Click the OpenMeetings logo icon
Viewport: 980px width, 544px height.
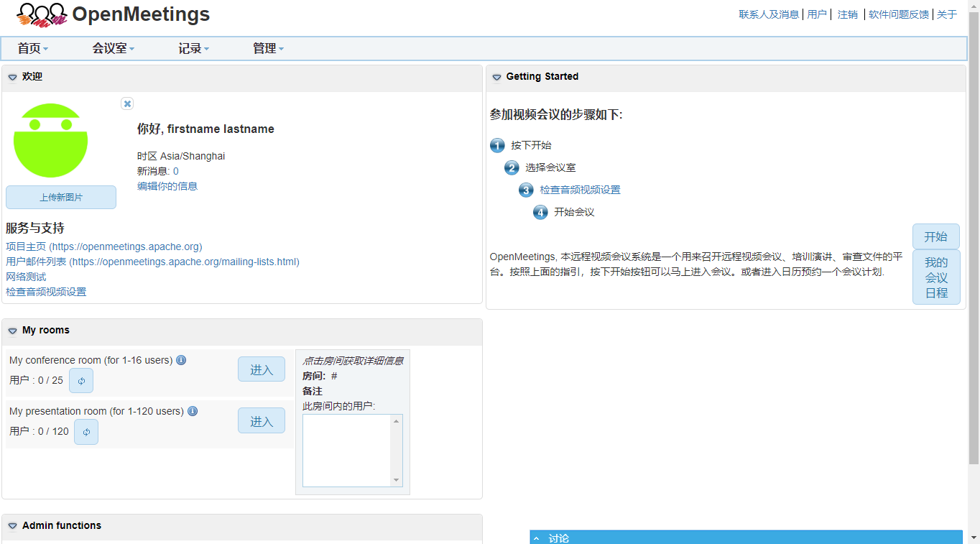[x=42, y=14]
